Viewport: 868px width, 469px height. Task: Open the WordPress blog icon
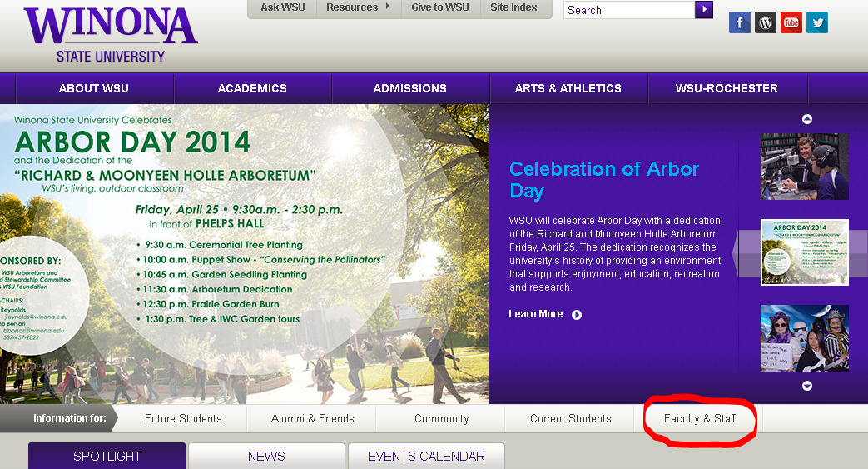pyautogui.click(x=765, y=22)
